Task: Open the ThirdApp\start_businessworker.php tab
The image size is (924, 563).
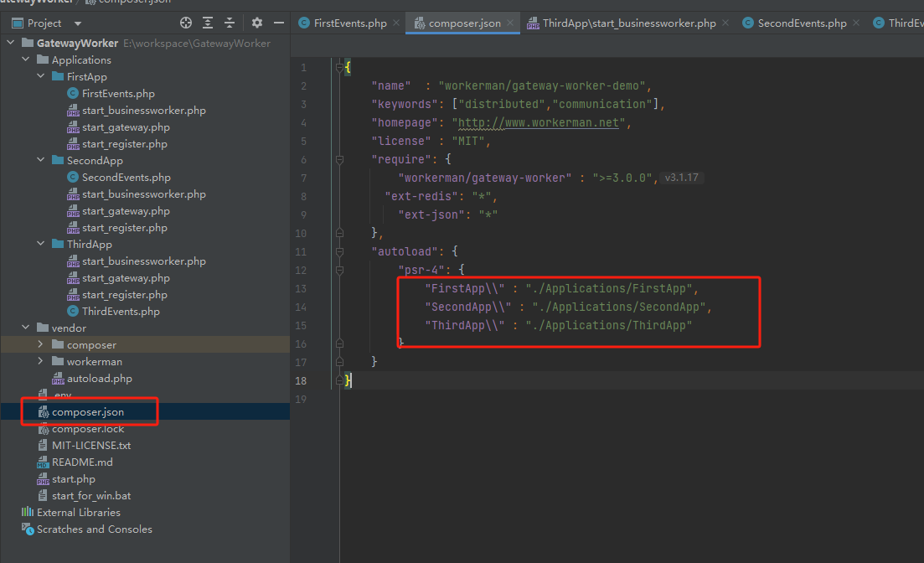Action: (x=629, y=23)
